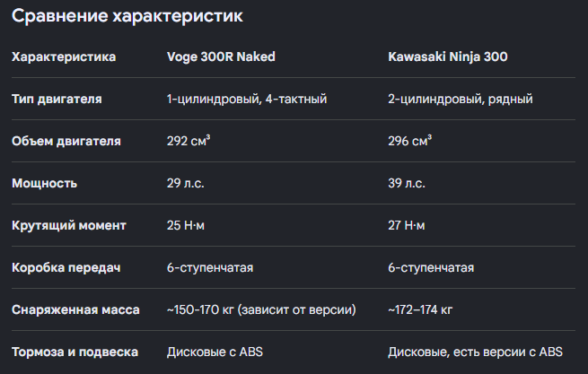Click the 39 л.с. value
Image resolution: width=588 pixels, height=374 pixels.
[x=407, y=183]
